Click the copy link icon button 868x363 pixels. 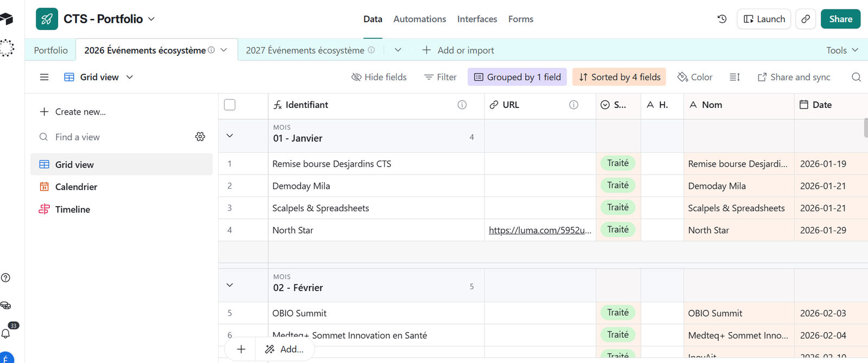tap(806, 19)
